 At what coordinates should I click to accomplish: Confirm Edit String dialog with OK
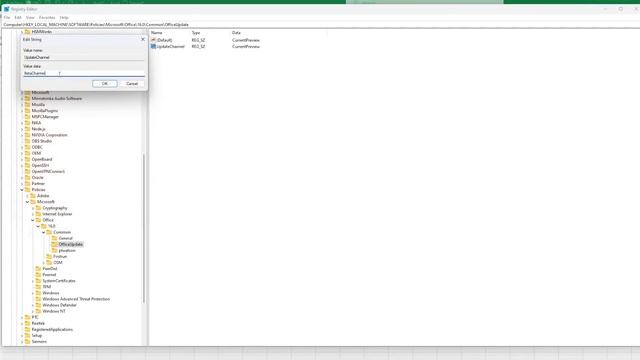click(104, 83)
